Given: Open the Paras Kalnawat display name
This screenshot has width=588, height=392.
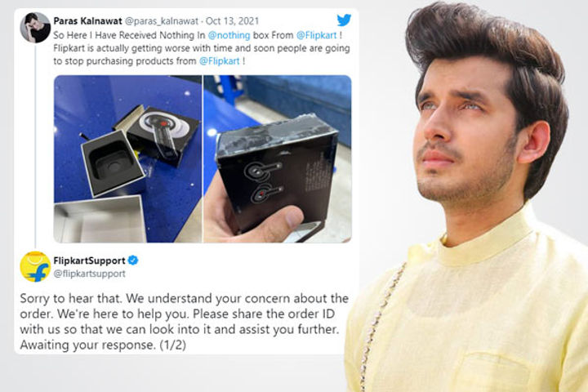Looking at the screenshot, I should [87, 21].
